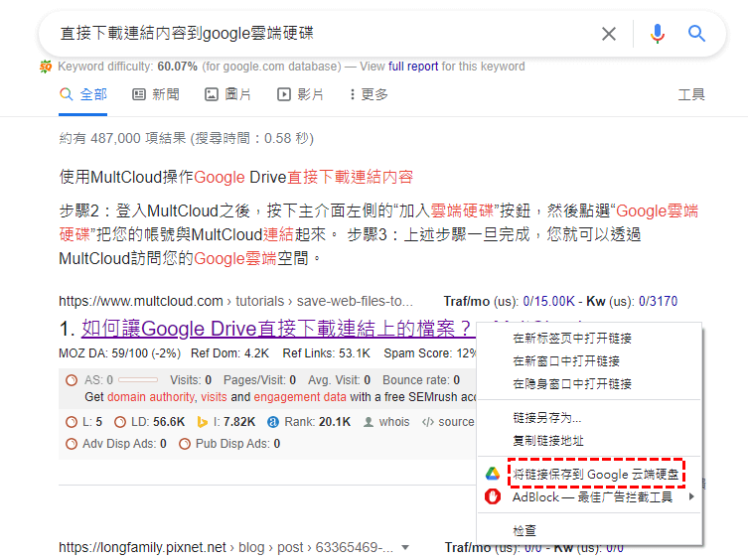Choose 复制链接地址 from context menu
Screen dimensions: 748x560
coord(548,441)
